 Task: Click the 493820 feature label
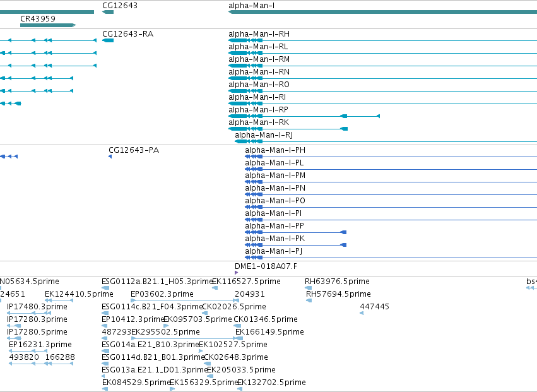click(24, 357)
